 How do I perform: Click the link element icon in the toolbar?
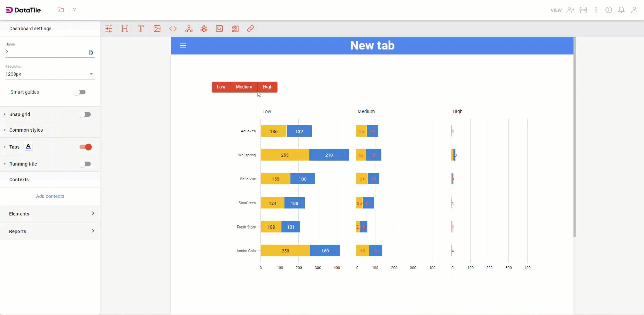(x=250, y=29)
